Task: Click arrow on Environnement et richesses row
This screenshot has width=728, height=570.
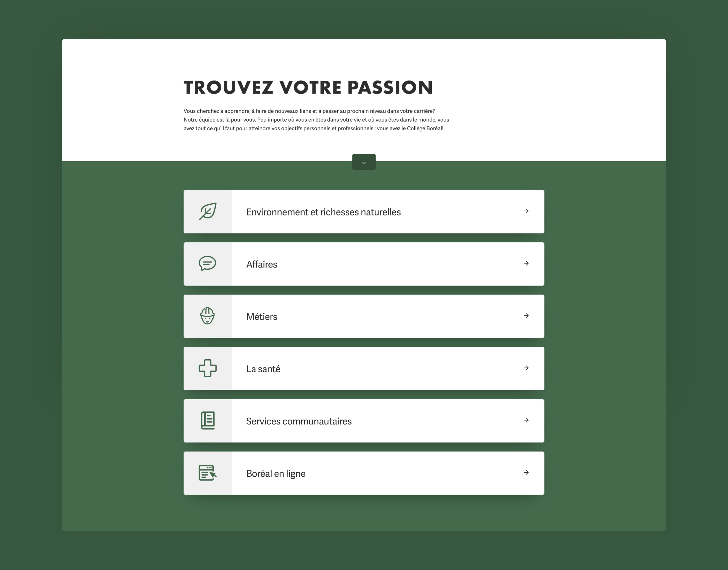Action: [x=526, y=211]
